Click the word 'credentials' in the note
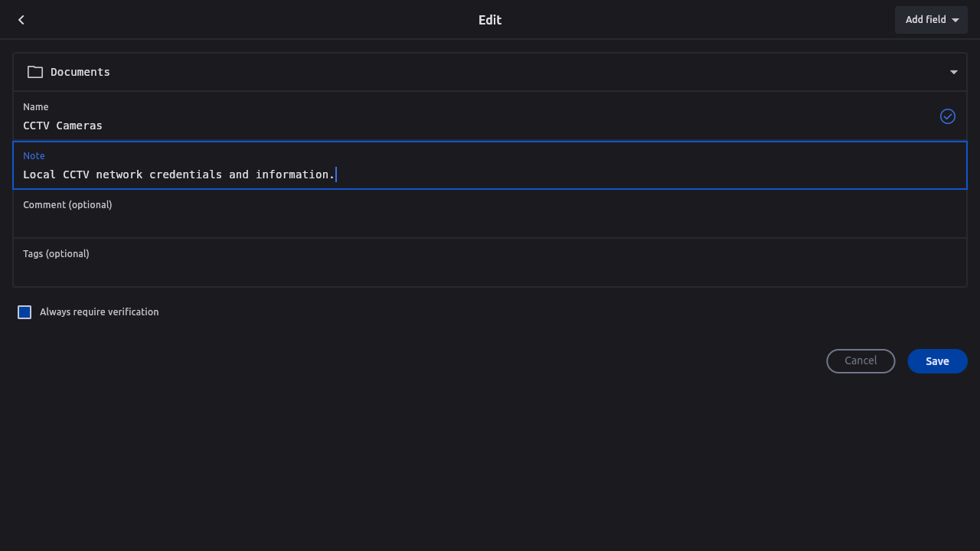 (186, 174)
